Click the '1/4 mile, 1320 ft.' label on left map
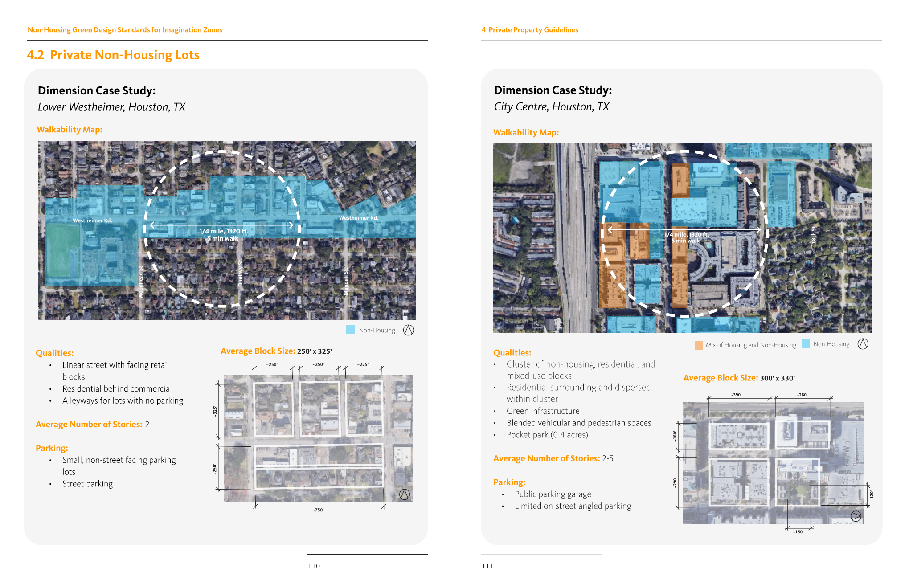Image resolution: width=909 pixels, height=588 pixels. coord(223,231)
